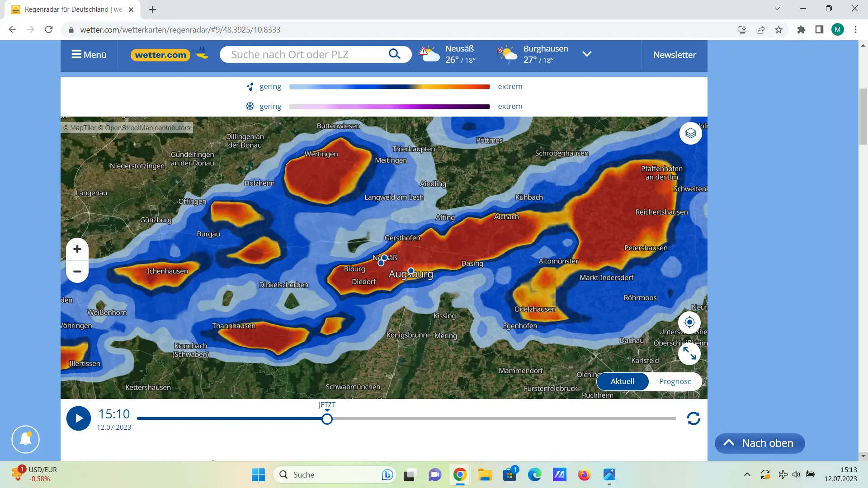Click the search magnifier icon
868x488 pixels.
(394, 54)
